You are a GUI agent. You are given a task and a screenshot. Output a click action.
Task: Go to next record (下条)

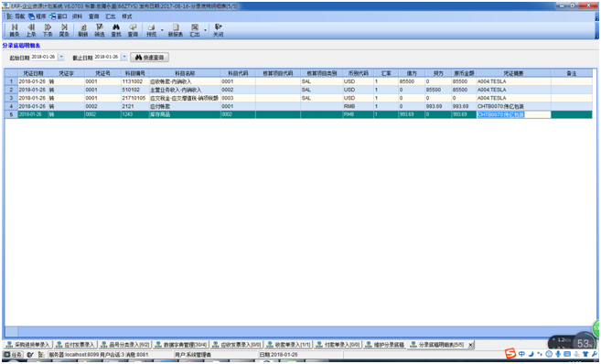[x=48, y=30]
